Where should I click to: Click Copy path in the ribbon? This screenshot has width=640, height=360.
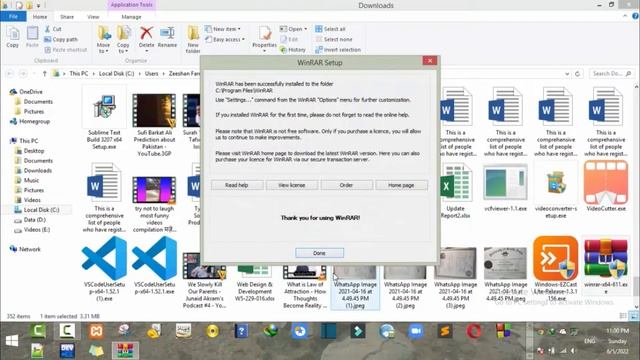(61, 40)
